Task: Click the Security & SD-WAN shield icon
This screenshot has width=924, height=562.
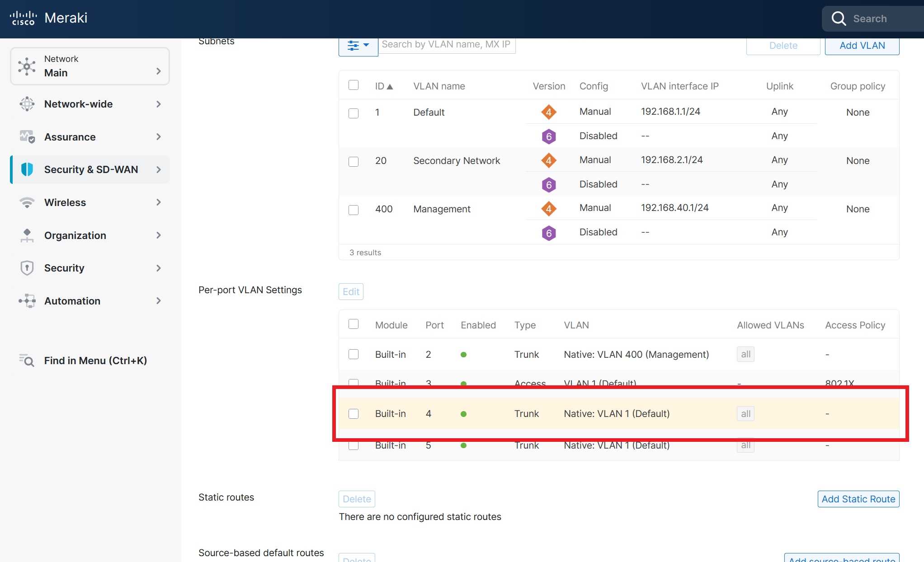Action: click(27, 169)
